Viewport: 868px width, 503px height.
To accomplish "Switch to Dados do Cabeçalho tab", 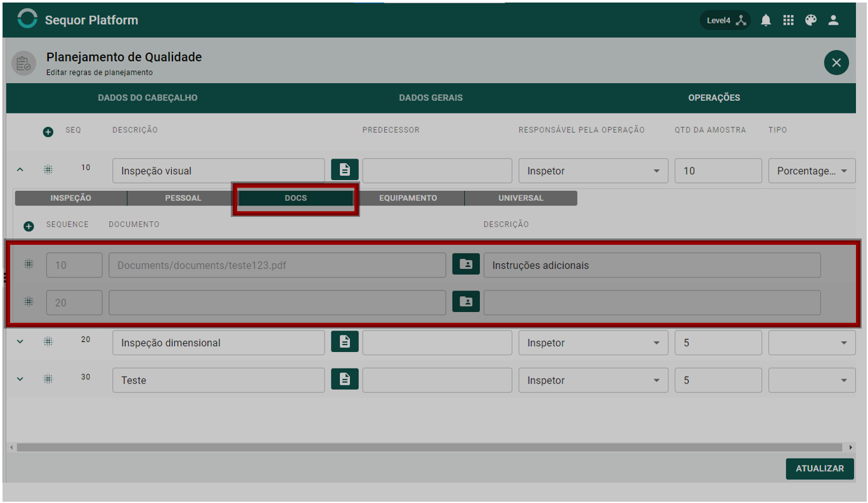I will click(148, 98).
